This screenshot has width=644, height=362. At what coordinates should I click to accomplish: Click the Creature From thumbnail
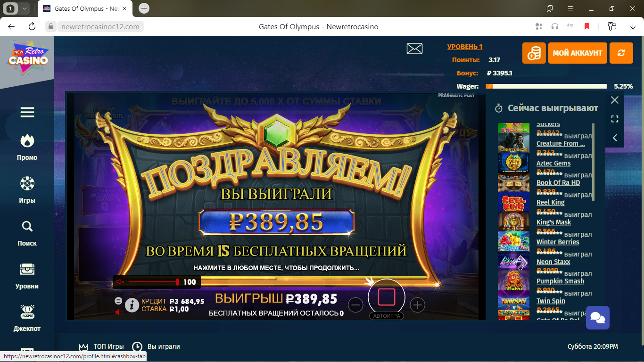(x=513, y=143)
